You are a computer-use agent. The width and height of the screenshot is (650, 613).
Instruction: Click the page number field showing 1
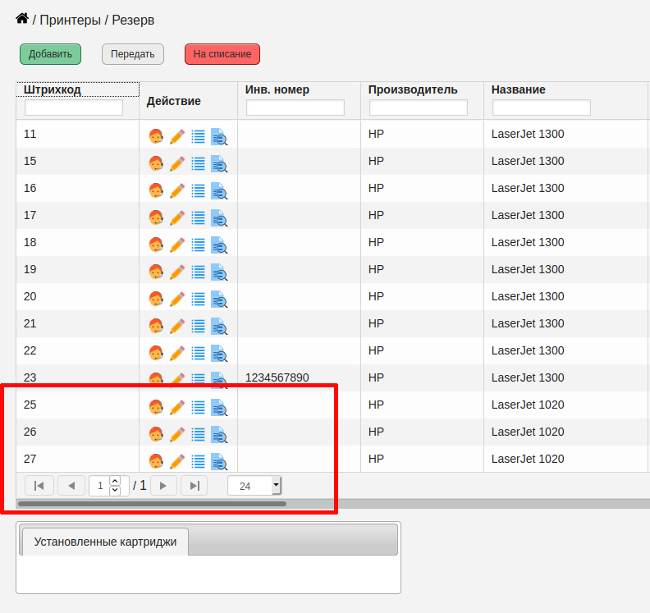point(100,485)
